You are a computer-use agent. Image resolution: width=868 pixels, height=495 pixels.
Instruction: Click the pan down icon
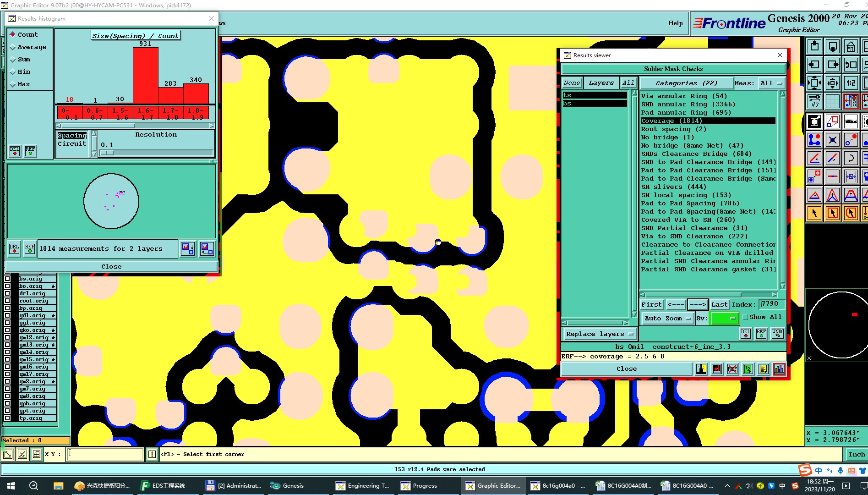point(833,46)
